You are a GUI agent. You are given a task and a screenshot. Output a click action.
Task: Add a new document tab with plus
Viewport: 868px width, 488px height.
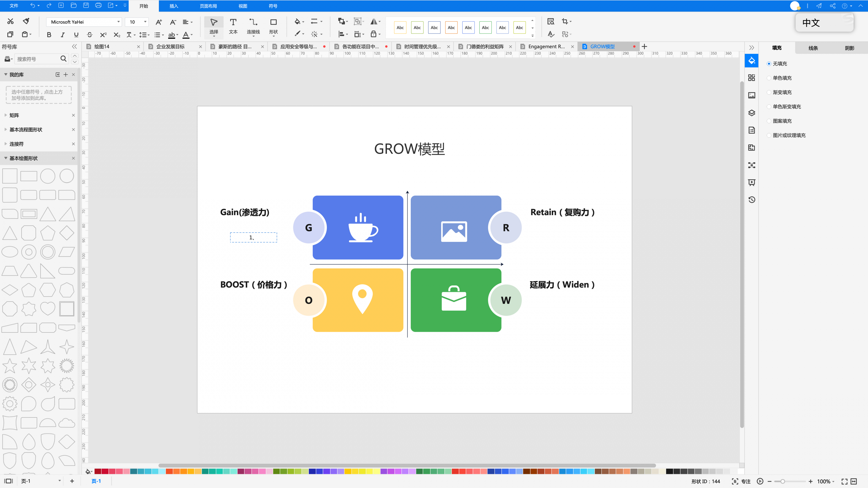point(644,46)
